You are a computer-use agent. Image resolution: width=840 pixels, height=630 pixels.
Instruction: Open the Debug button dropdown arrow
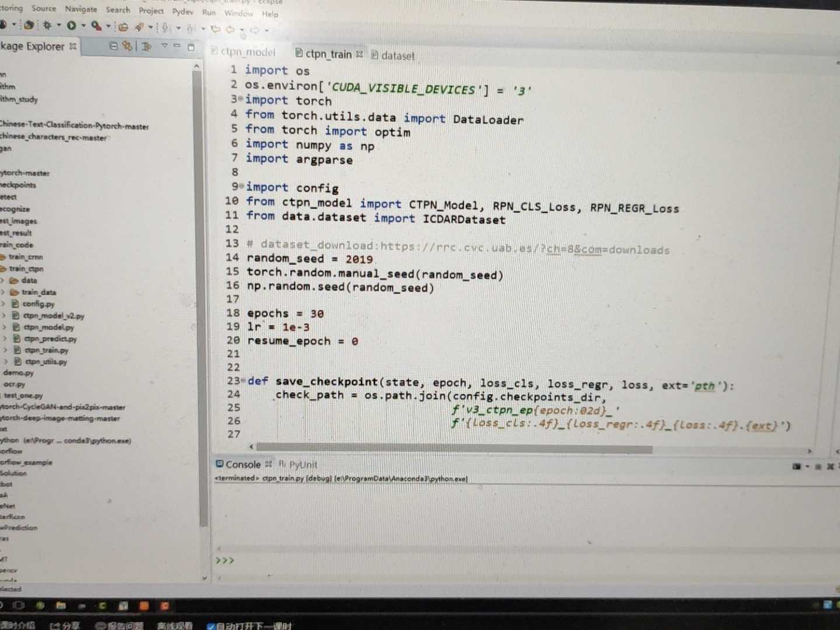(x=59, y=25)
